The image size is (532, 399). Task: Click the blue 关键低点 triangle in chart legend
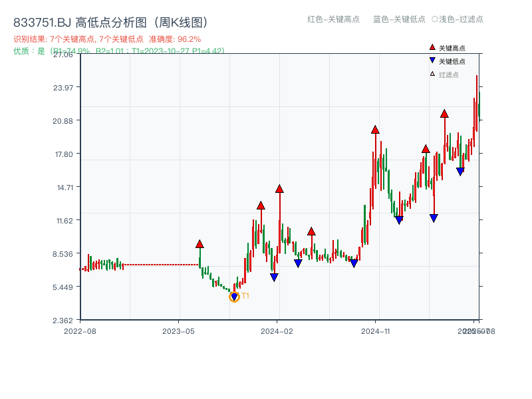coord(432,61)
